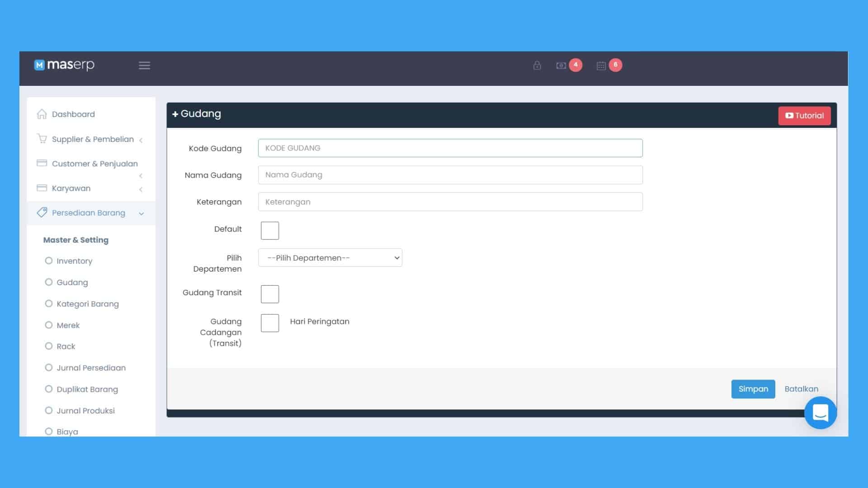
Task: Go to the Inventory menu item
Action: pyautogui.click(x=74, y=261)
